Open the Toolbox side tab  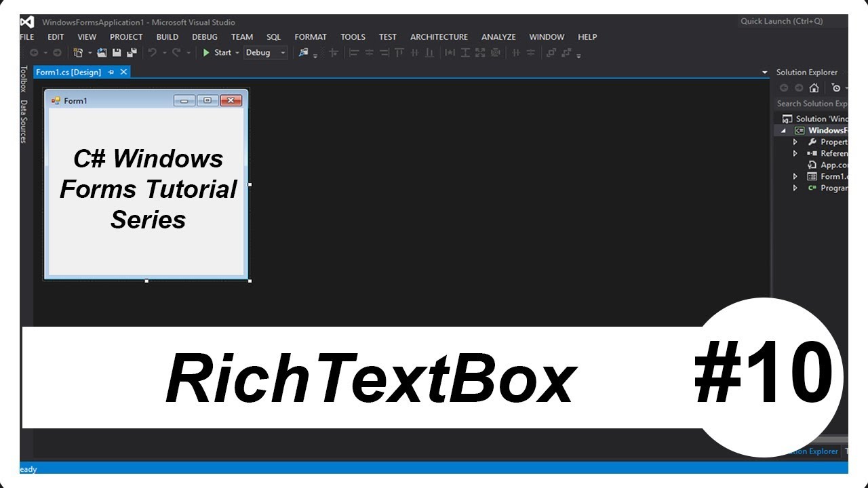pos(24,79)
